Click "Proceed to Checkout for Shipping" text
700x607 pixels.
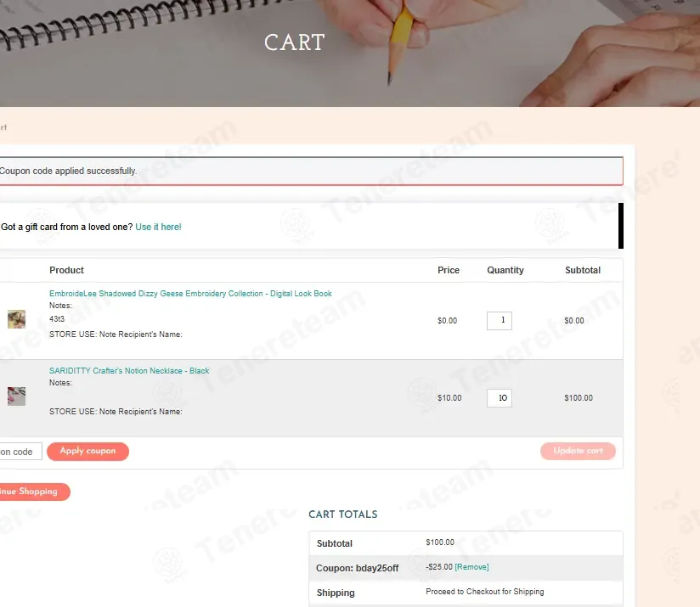(x=484, y=592)
